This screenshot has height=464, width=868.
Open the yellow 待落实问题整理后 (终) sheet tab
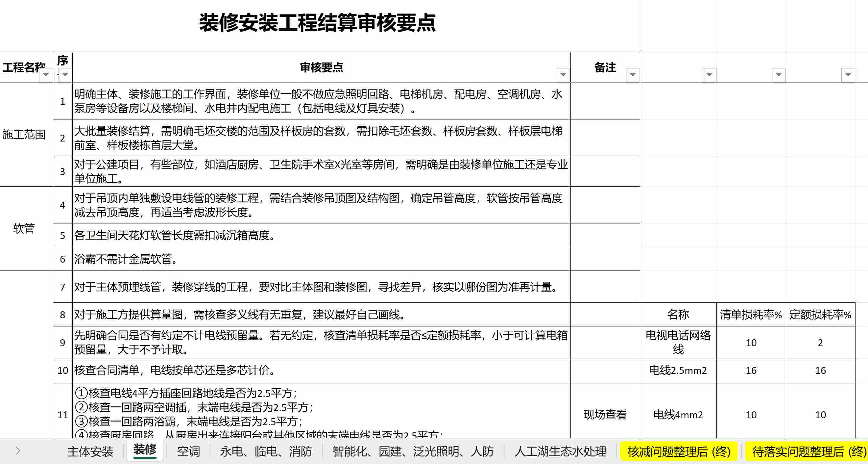click(807, 451)
